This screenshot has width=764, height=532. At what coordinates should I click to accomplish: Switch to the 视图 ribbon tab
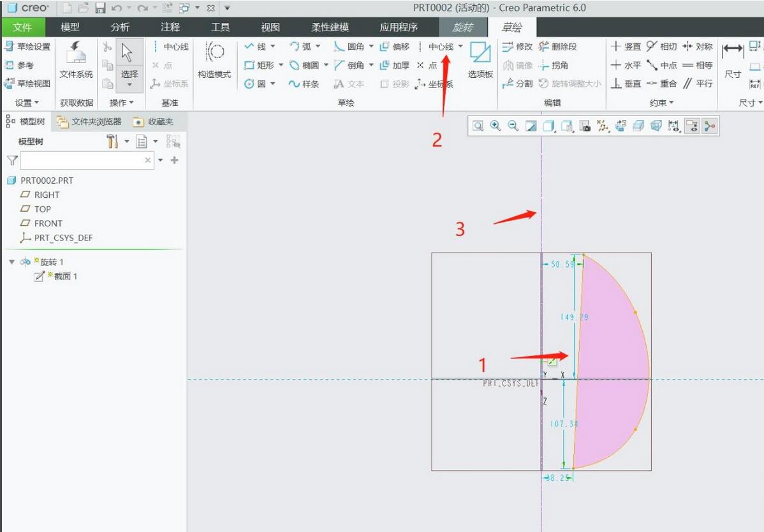[270, 27]
